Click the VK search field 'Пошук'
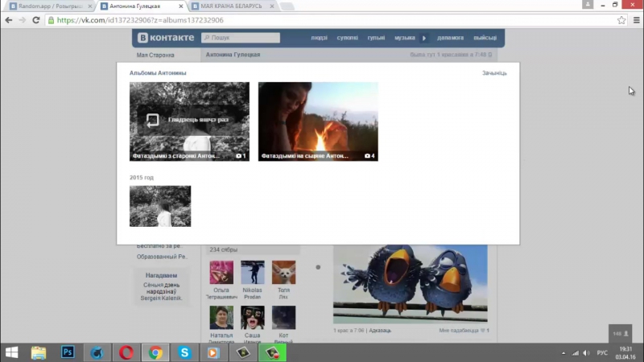644x362 pixels. (242, 38)
